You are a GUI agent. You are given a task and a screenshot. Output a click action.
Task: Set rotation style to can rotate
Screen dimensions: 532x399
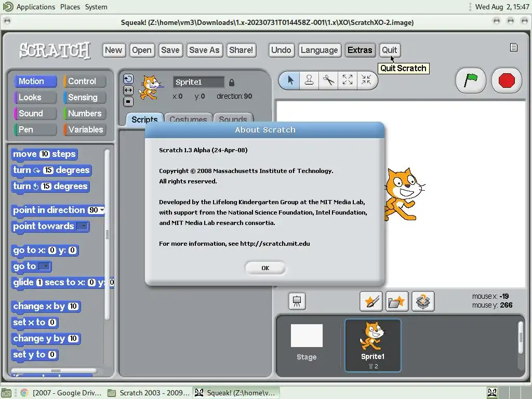tap(128, 79)
